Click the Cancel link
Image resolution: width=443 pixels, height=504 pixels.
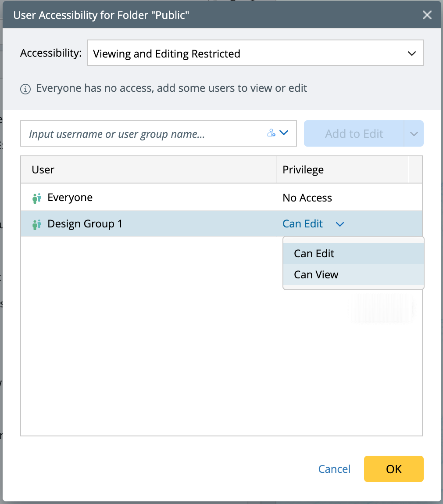click(334, 469)
